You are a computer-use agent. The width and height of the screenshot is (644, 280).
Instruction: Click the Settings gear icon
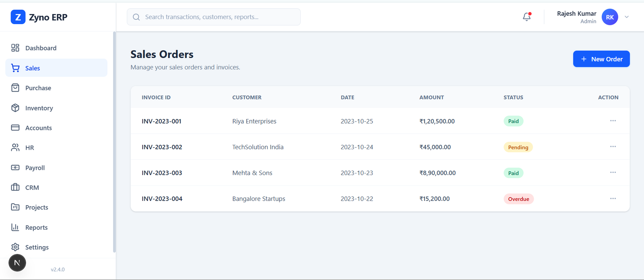15,247
